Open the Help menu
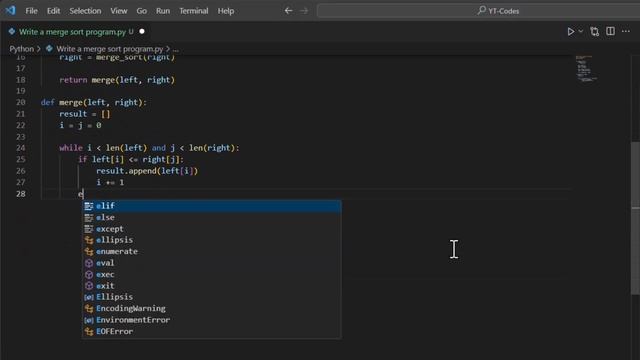The height and width of the screenshot is (360, 640). click(x=226, y=11)
